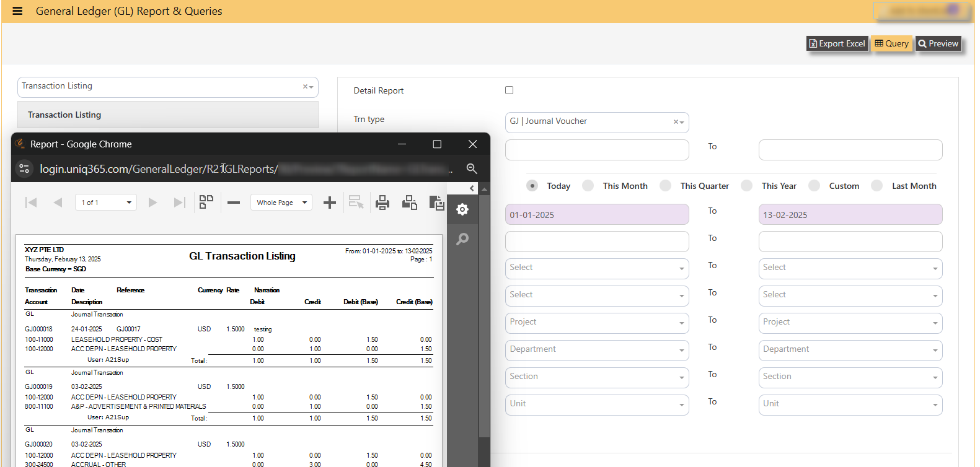Click transaction number GJ000020 in report
The height and width of the screenshot is (467, 980).
click(38, 444)
